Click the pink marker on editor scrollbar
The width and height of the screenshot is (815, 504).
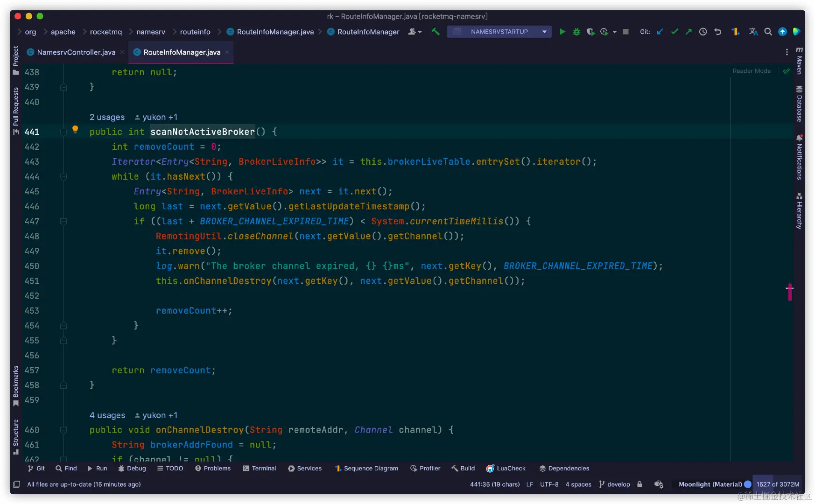point(790,292)
